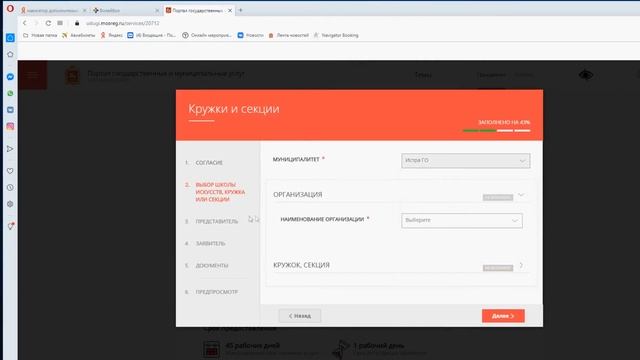This screenshot has width=640, height=360.
Task: Click the address bar URL
Action: click(122, 23)
